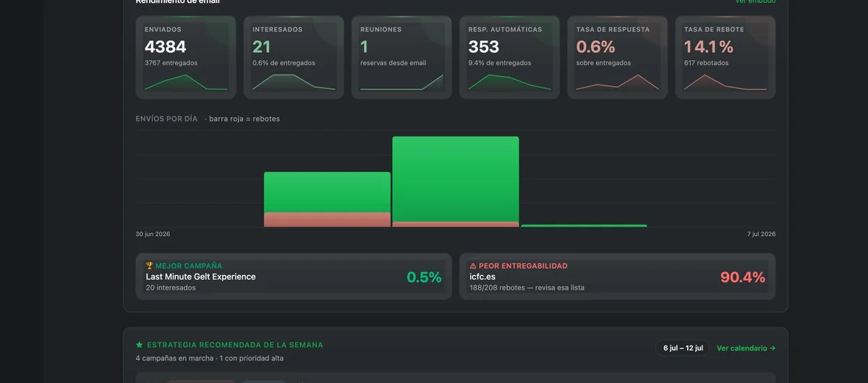The width and height of the screenshot is (868, 383).
Task: Open the Reuniones metric card
Action: click(x=401, y=57)
